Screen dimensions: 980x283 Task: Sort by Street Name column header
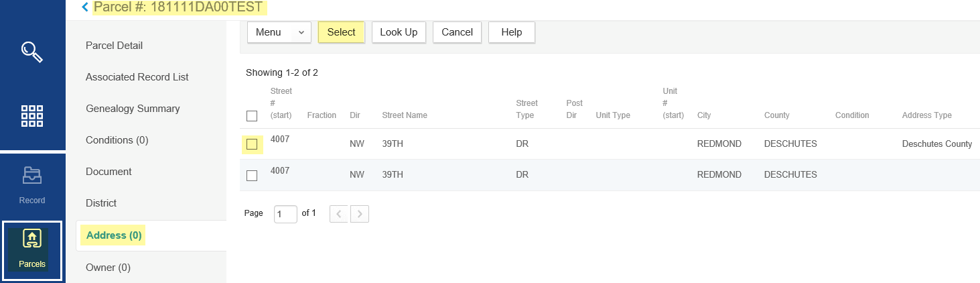pos(405,115)
